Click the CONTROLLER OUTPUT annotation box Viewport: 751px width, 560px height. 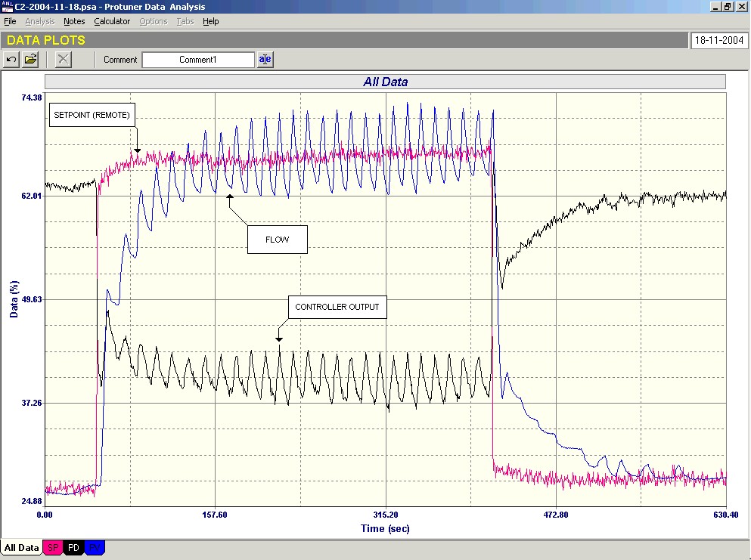click(x=337, y=308)
